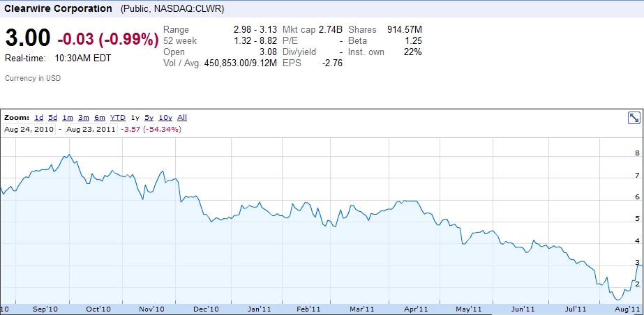The height and width of the screenshot is (315, 644).
Task: Click the Mar'11 label on chart timeline
Action: 362,309
